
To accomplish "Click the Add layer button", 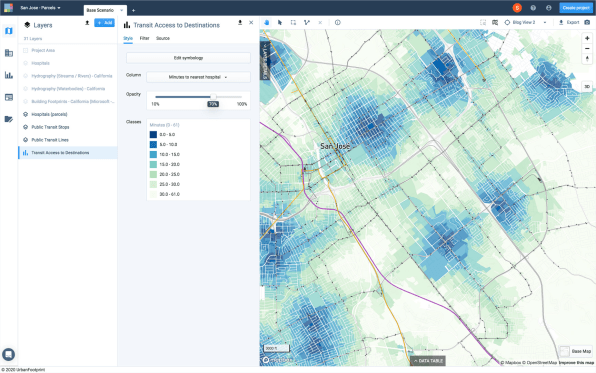I will pos(105,23).
